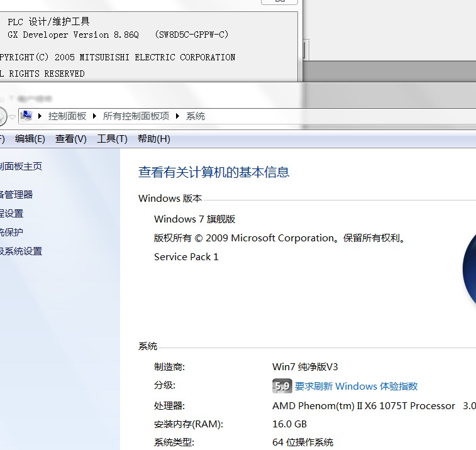Click the forward navigation arrow button
The image size is (476, 450).
click(x=2, y=116)
